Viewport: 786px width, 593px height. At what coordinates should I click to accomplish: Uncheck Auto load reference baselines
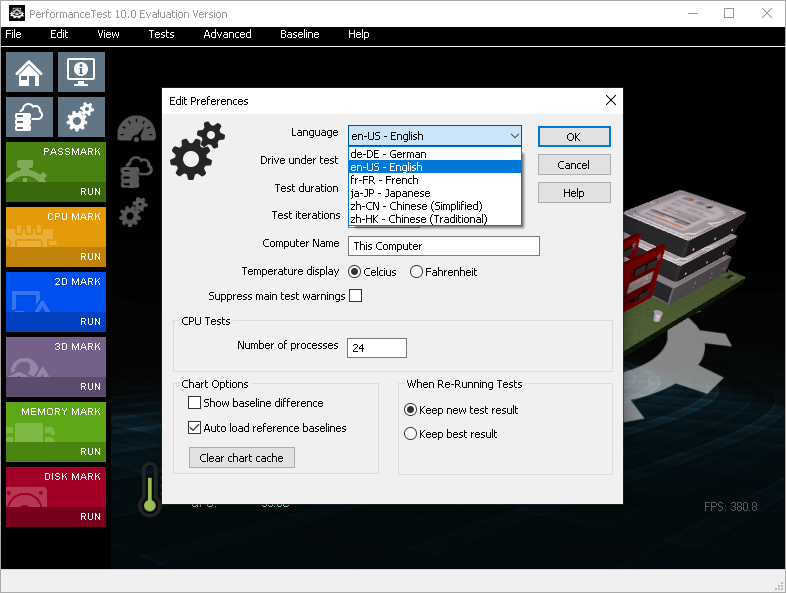(194, 428)
